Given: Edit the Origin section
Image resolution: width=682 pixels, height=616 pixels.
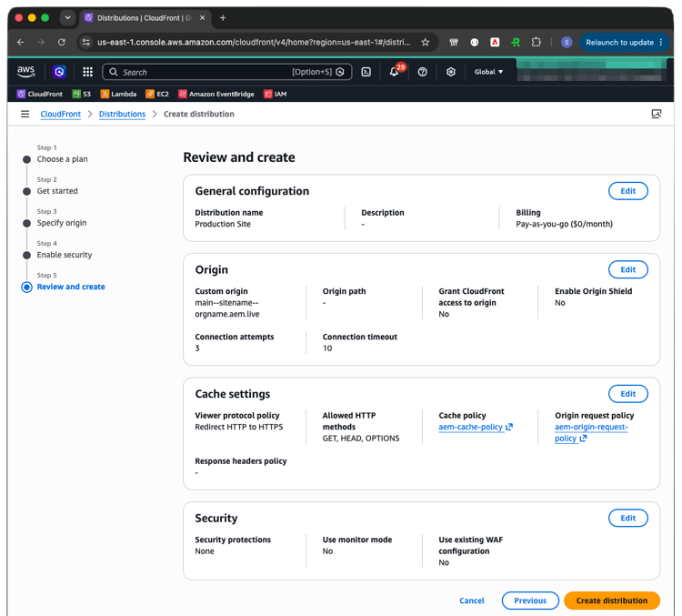Looking at the screenshot, I should pyautogui.click(x=628, y=269).
